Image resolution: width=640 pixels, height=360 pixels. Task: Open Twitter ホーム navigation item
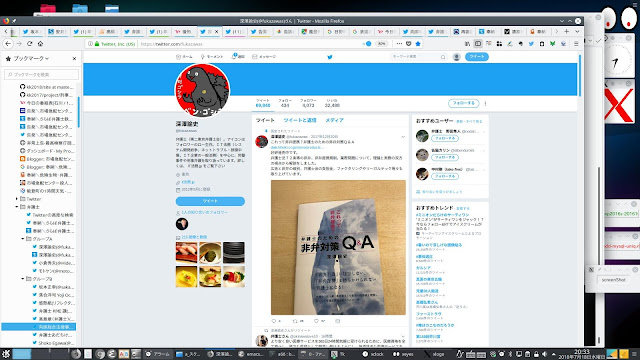184,57
